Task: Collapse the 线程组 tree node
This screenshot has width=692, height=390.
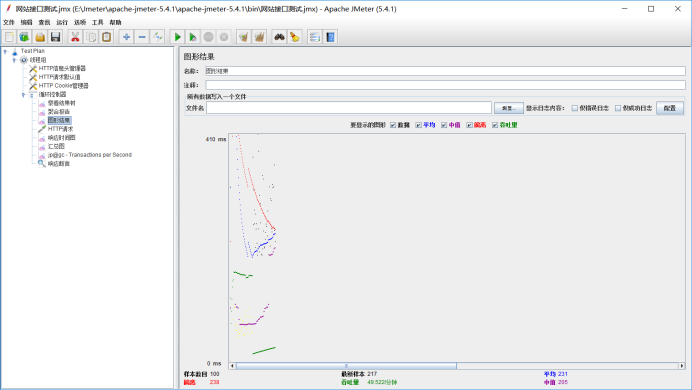Action: [14, 60]
